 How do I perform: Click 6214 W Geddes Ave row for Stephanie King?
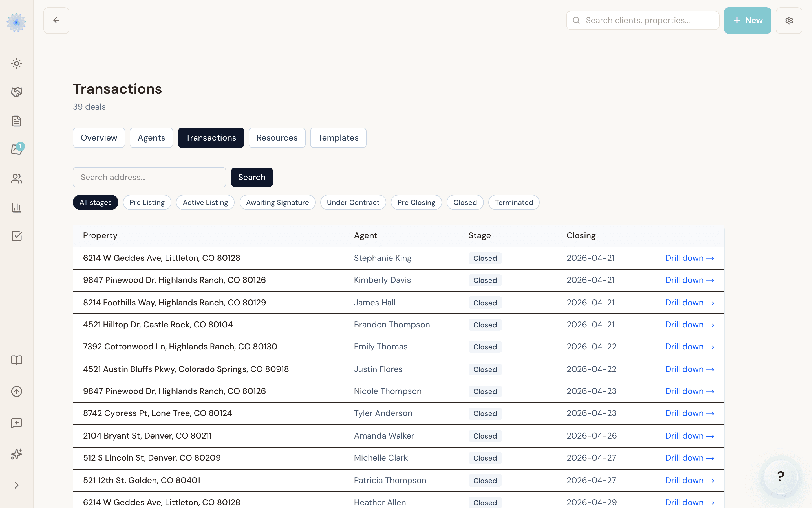[x=398, y=258]
